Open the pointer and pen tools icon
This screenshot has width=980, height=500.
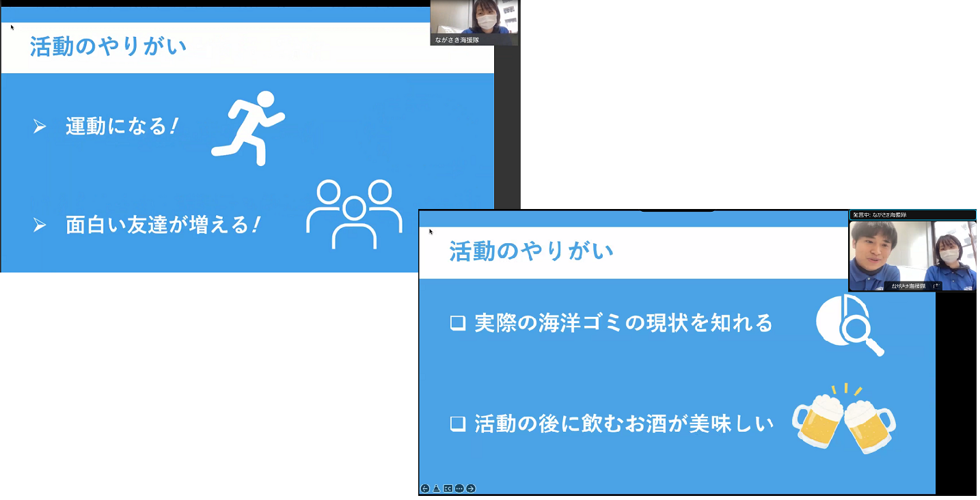pyautogui.click(x=436, y=488)
